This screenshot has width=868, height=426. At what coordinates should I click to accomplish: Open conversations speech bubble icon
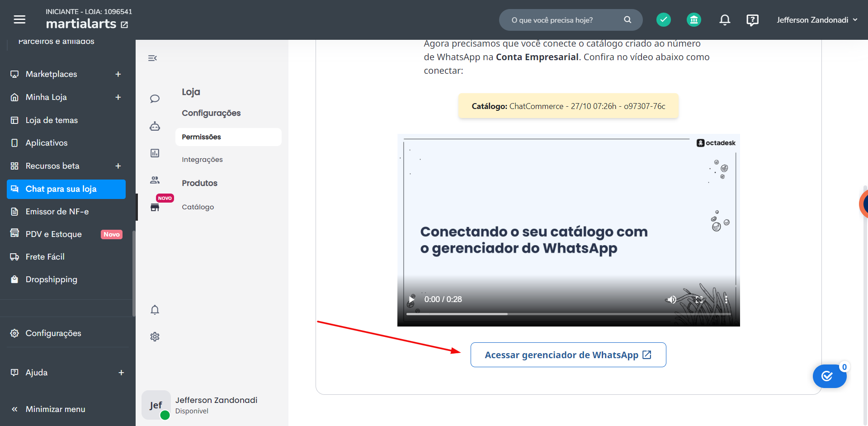click(x=155, y=99)
